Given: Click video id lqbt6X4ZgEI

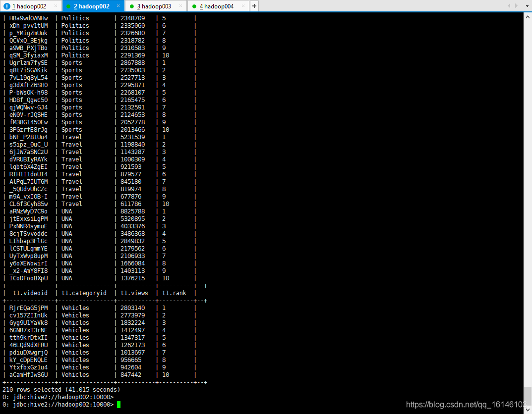Looking at the screenshot, I should tap(28, 167).
